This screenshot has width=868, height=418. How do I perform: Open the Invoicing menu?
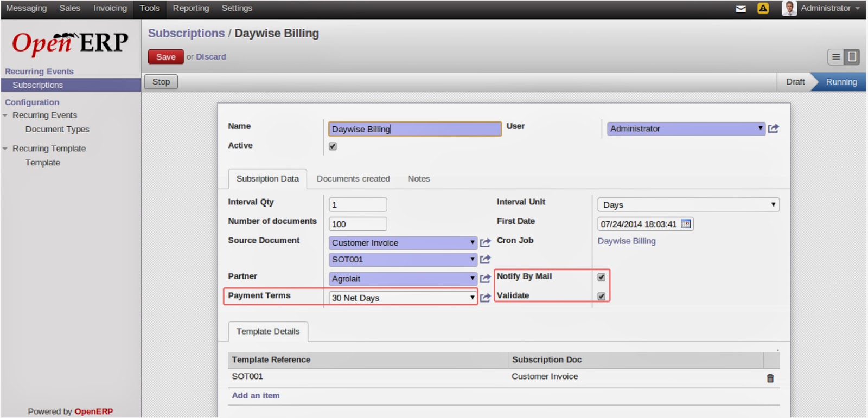pyautogui.click(x=110, y=8)
